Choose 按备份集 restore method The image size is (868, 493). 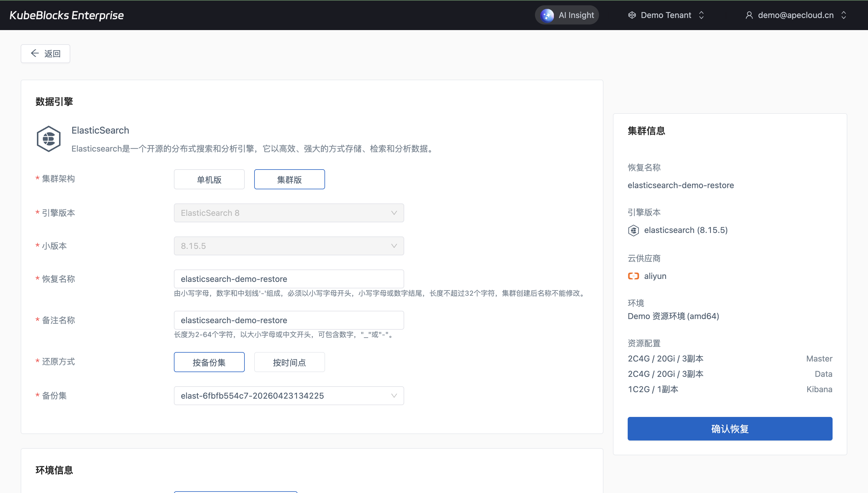pos(209,362)
